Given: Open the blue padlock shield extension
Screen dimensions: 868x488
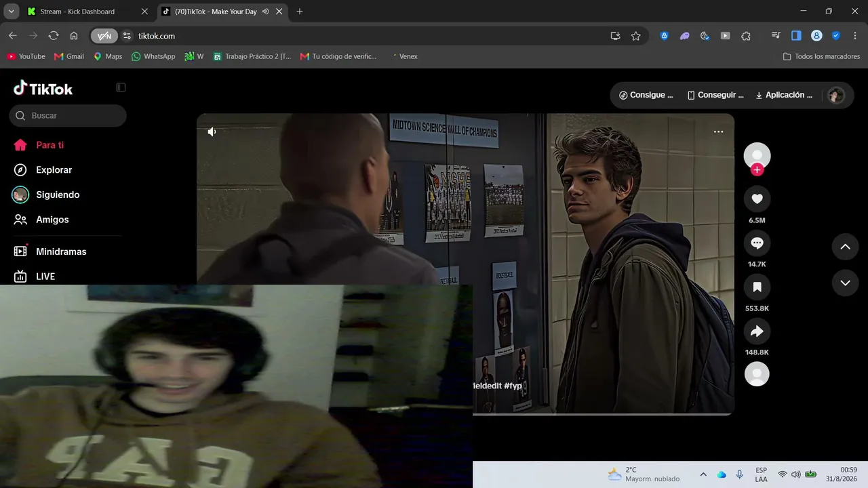Looking at the screenshot, I should click(665, 36).
